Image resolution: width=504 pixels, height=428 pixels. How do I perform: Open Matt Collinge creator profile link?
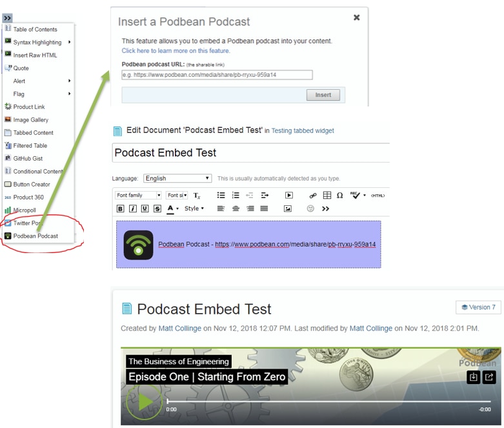tap(179, 329)
